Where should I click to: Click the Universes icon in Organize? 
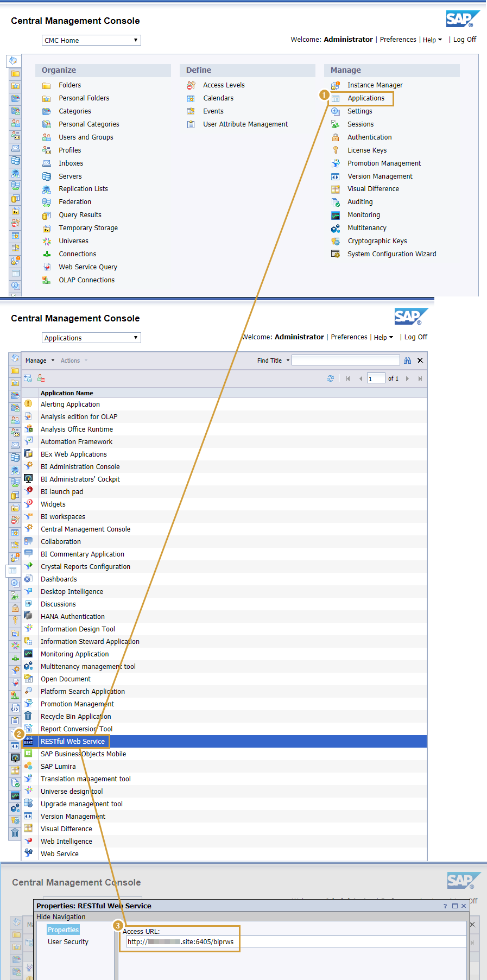47,241
